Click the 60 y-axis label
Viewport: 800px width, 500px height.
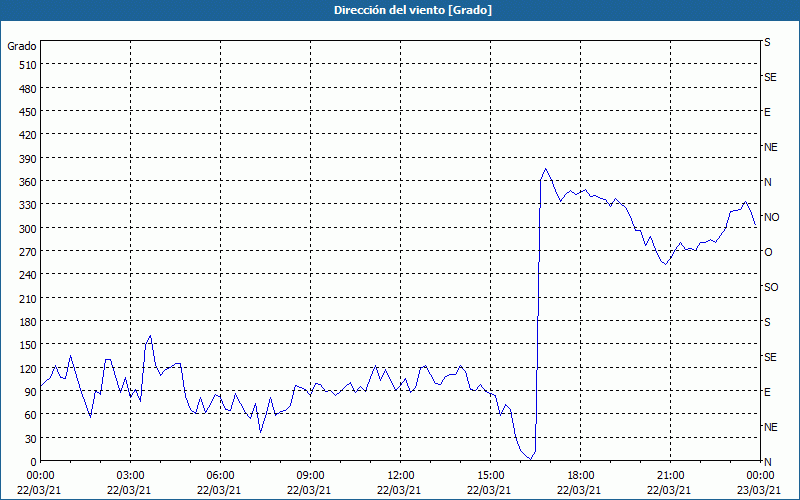click(x=31, y=415)
